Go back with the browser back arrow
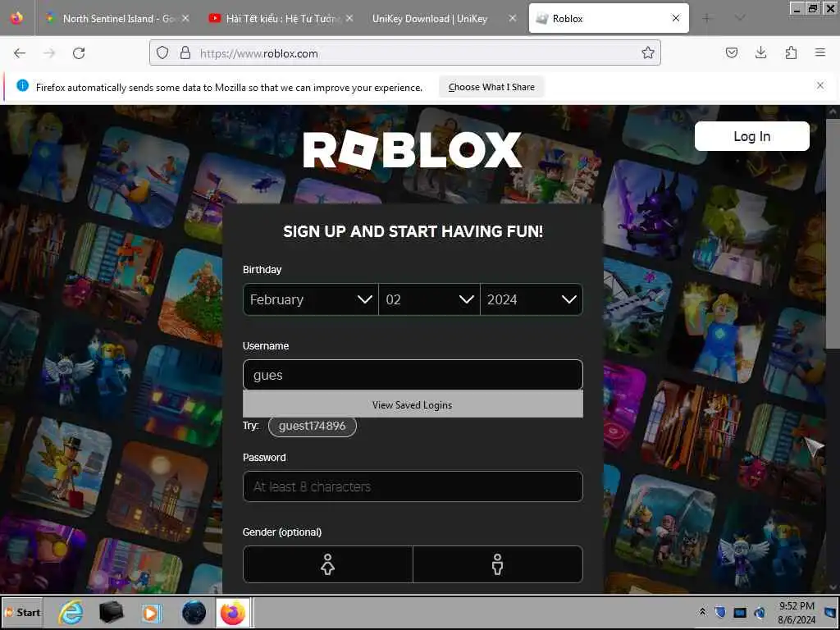Image resolution: width=840 pixels, height=630 pixels. coord(20,53)
